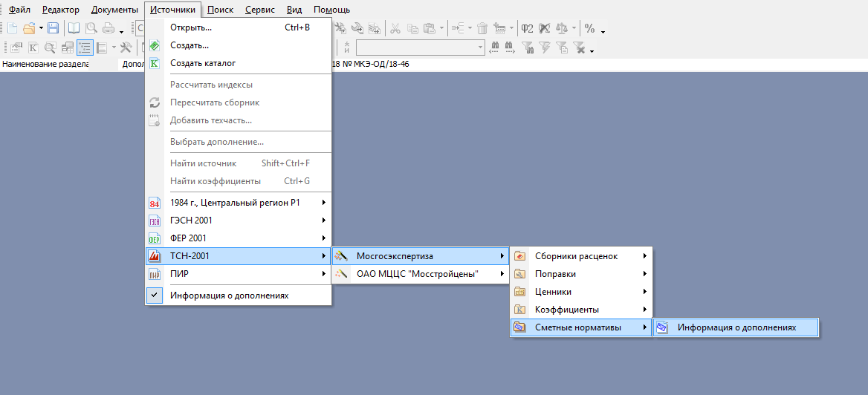
Task: Click the add row with plus icon
Action: point(500,28)
